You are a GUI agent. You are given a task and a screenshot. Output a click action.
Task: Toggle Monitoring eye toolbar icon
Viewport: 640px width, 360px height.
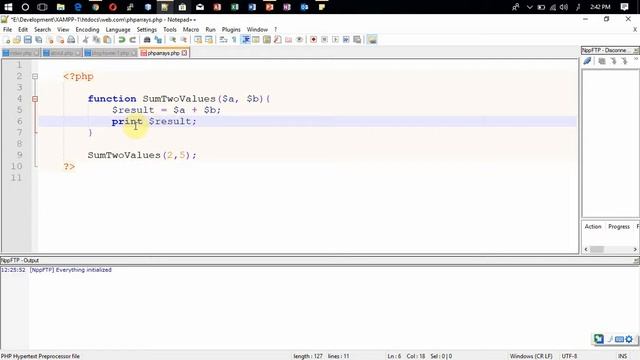(x=300, y=40)
